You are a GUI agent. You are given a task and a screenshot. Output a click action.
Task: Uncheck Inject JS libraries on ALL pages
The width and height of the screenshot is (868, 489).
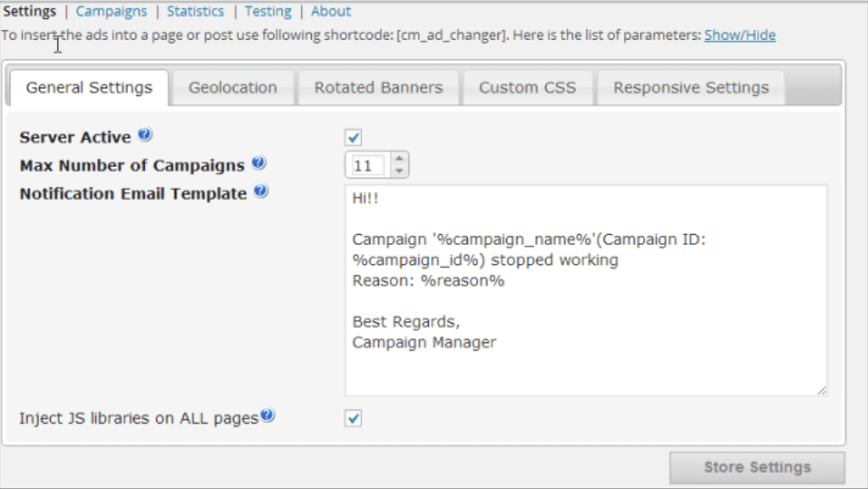coord(354,418)
